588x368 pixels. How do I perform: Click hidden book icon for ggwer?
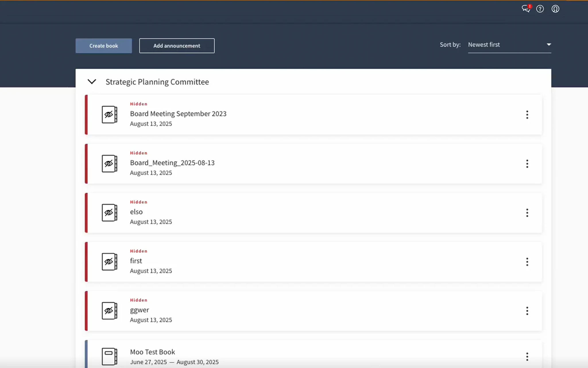(109, 311)
